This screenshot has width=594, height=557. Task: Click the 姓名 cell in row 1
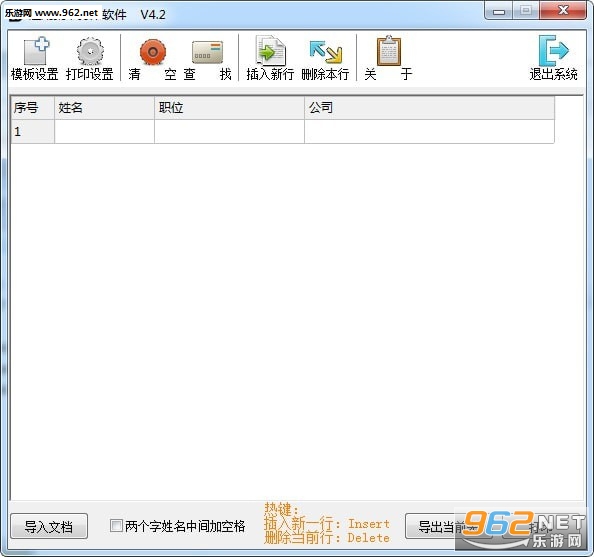104,131
